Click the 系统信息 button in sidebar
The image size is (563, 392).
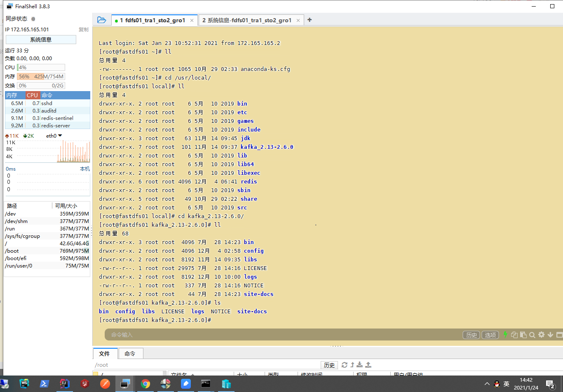(41, 40)
